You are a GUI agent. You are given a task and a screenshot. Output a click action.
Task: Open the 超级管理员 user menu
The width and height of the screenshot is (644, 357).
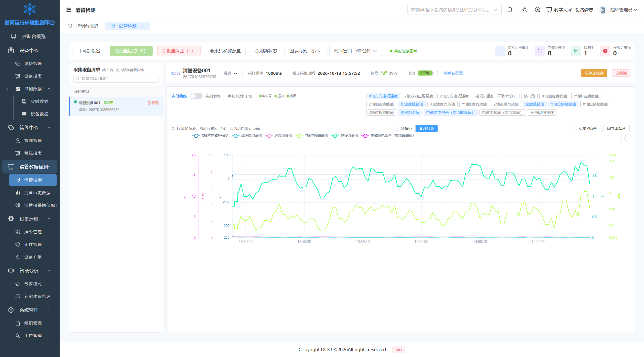pos(624,10)
